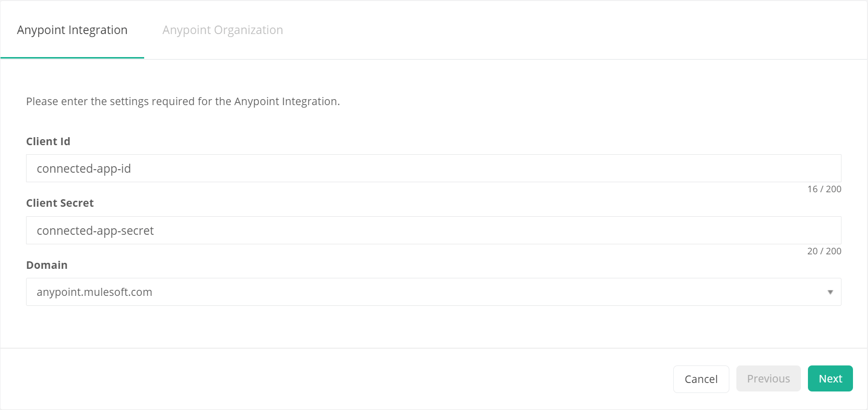Click the Client Secret label
The width and height of the screenshot is (868, 410).
(60, 203)
